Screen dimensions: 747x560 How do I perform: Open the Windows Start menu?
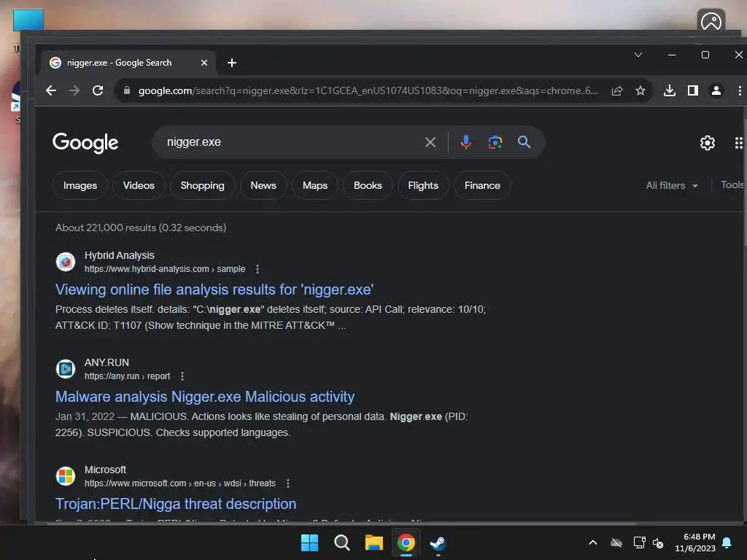[x=309, y=542]
